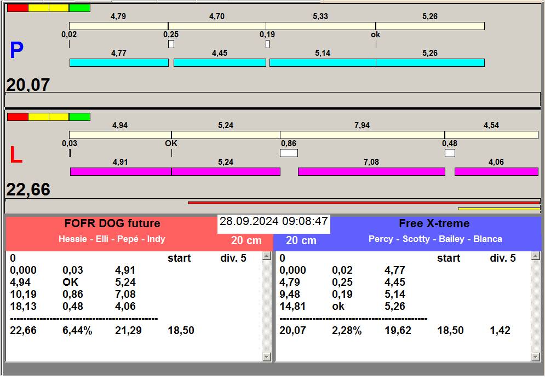545x392 pixels.
Task: Click the green start light in the L lane
Action: coord(80,117)
